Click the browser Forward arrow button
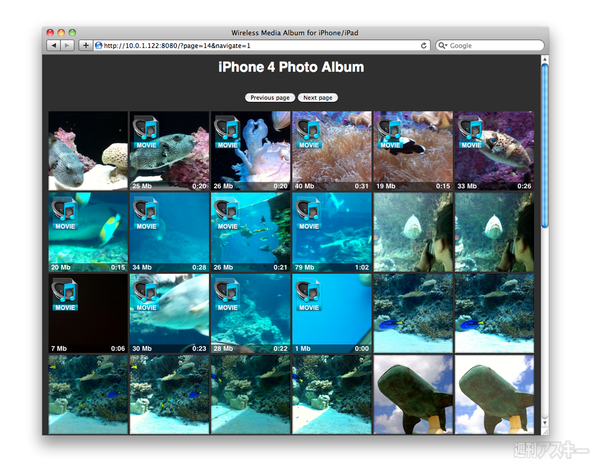 click(67, 45)
